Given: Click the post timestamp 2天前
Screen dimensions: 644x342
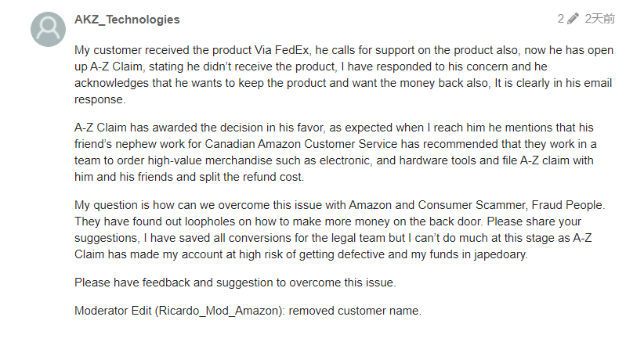Looking at the screenshot, I should tap(599, 19).
